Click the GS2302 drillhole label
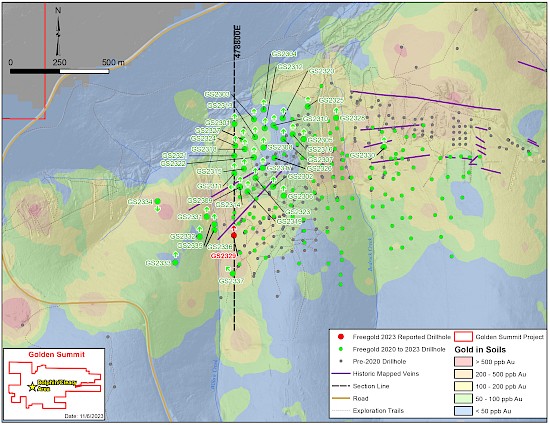 coord(300,176)
